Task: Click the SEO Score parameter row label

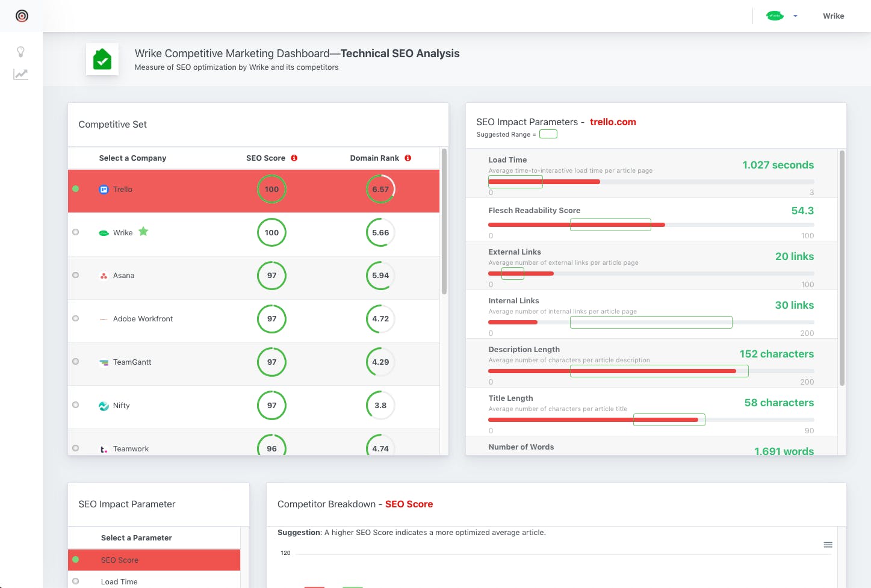Action: click(119, 560)
